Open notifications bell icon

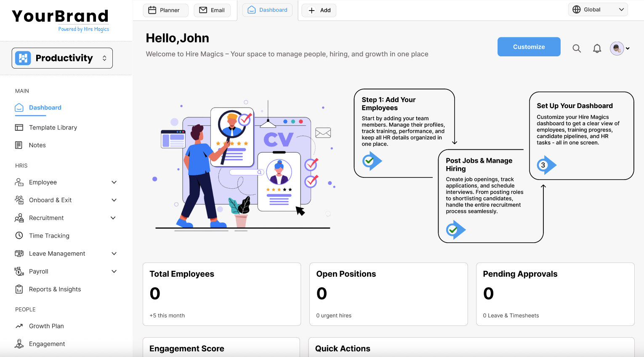click(x=597, y=48)
